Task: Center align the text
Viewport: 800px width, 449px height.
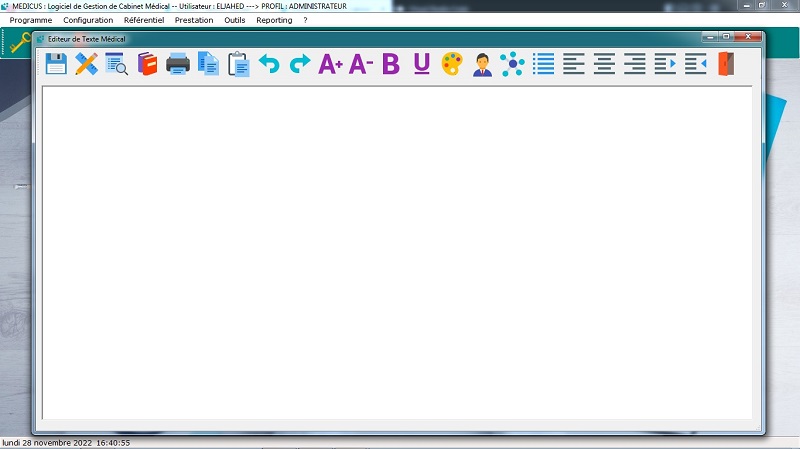Action: [604, 64]
